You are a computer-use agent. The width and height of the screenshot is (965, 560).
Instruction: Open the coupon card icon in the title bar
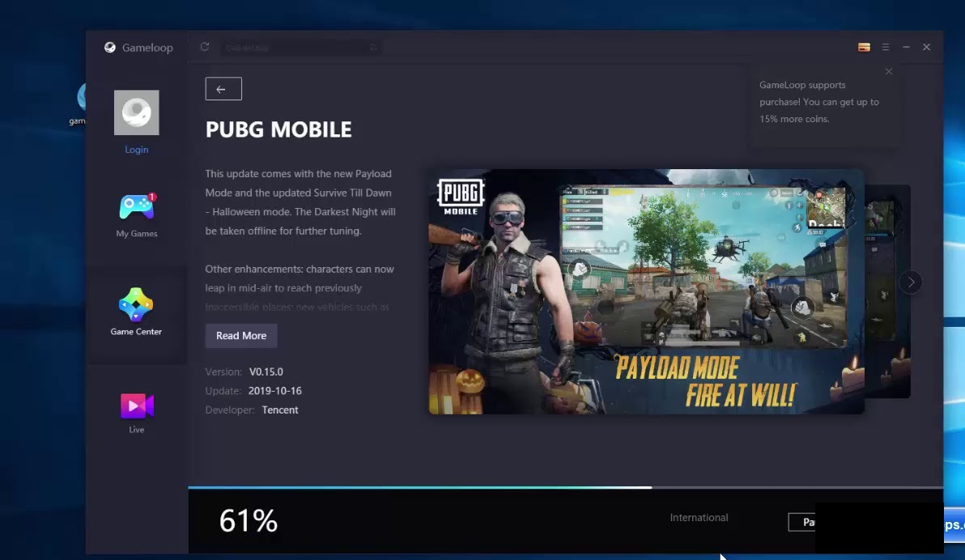pyautogui.click(x=864, y=48)
